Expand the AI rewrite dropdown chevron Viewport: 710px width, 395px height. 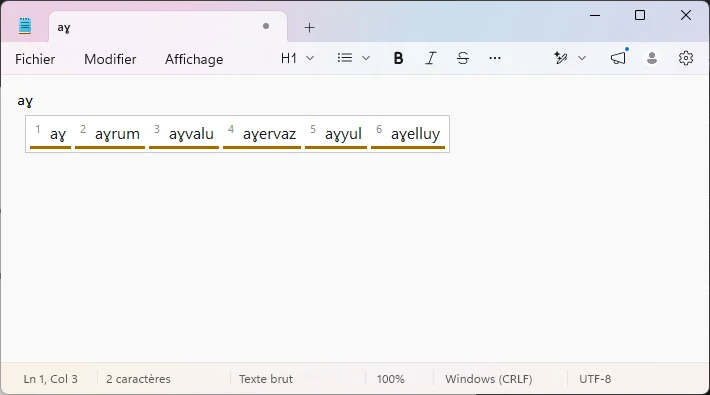pos(582,58)
